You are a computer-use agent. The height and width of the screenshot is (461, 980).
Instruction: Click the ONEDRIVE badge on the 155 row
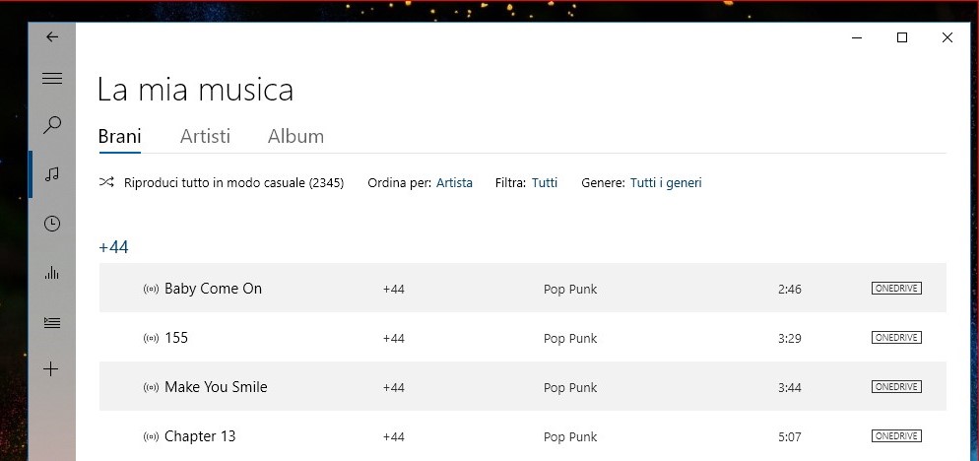click(x=896, y=338)
